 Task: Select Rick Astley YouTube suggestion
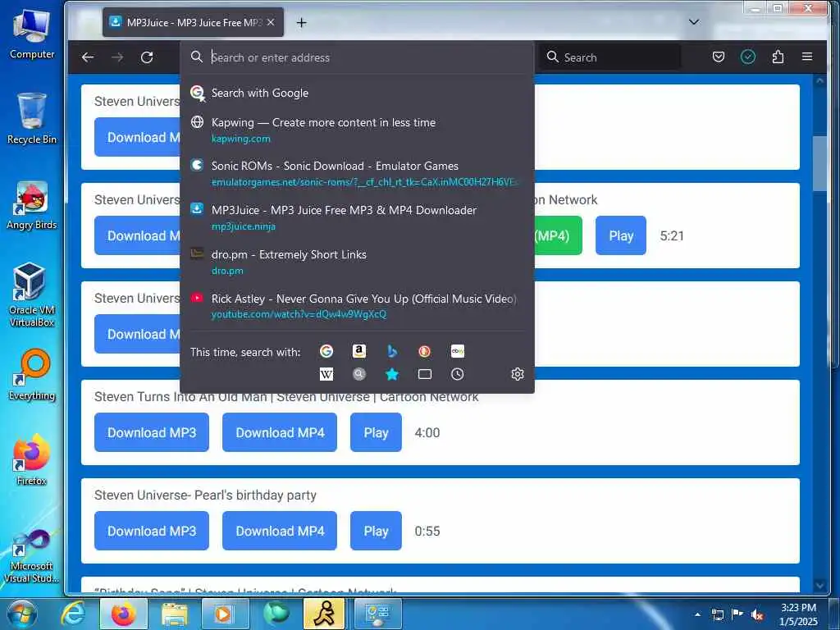pos(357,306)
